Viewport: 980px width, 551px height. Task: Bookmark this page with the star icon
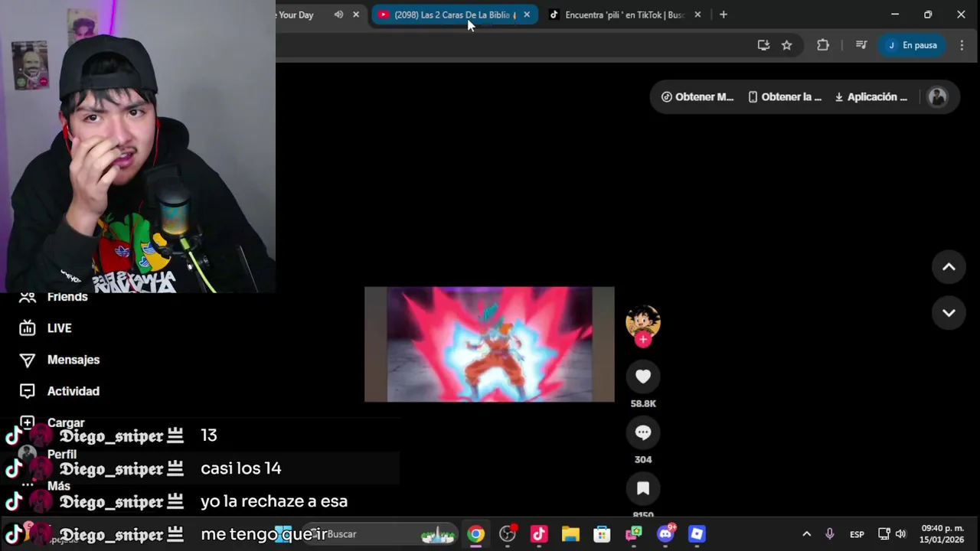786,45
